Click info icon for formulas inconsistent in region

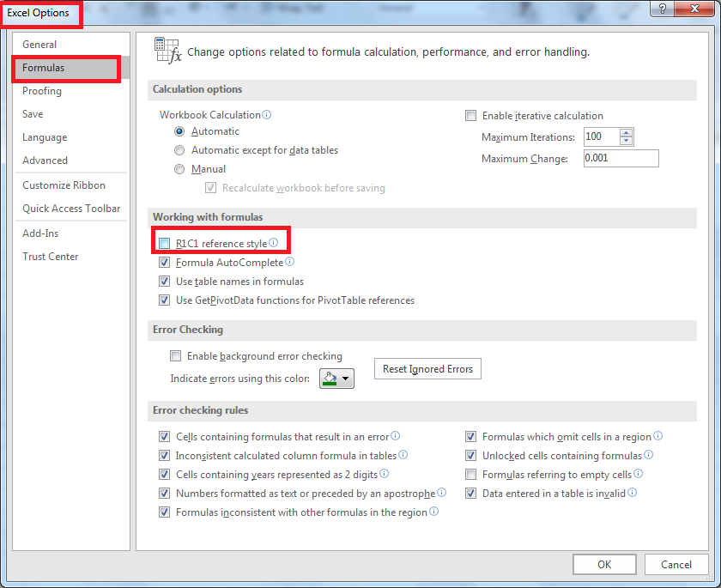[434, 512]
